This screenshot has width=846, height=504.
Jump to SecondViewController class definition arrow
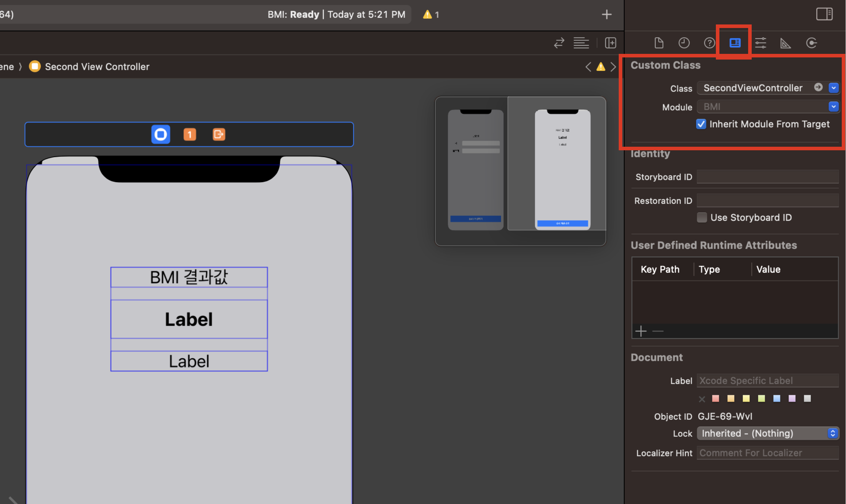click(818, 87)
